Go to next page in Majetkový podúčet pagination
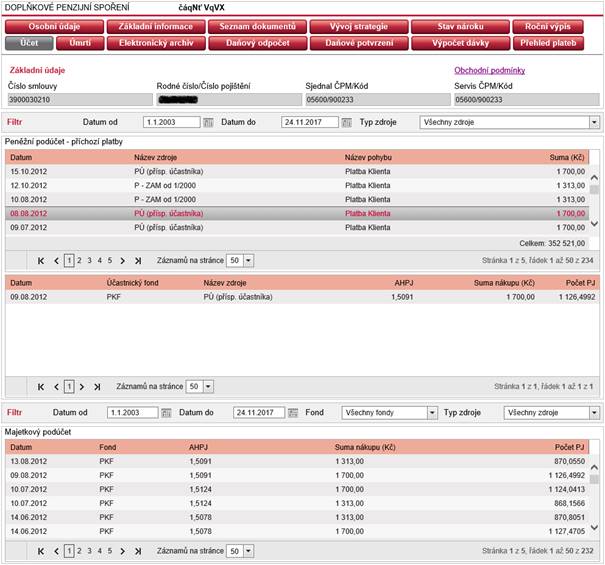Screen dimensions: 605x565 (121, 551)
